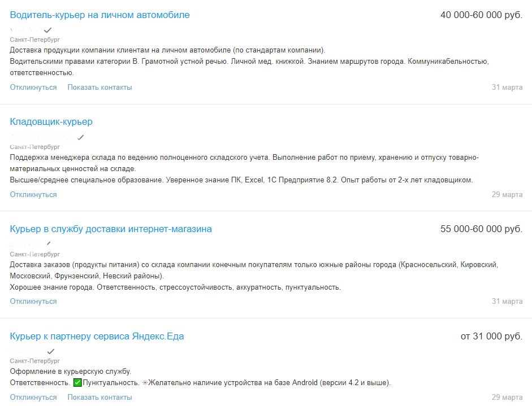Click the 55 000-60 000 руб. salary

click(x=482, y=229)
